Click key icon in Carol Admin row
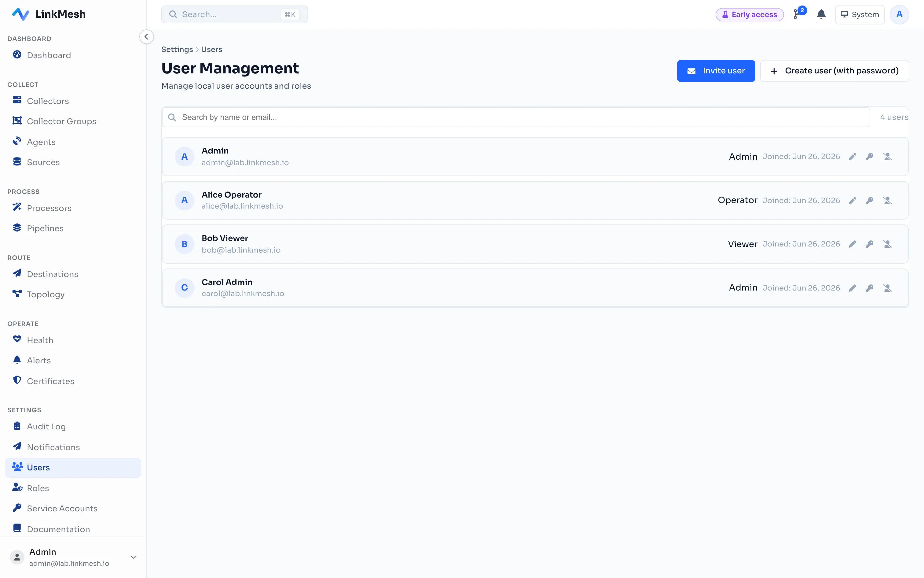 (870, 288)
